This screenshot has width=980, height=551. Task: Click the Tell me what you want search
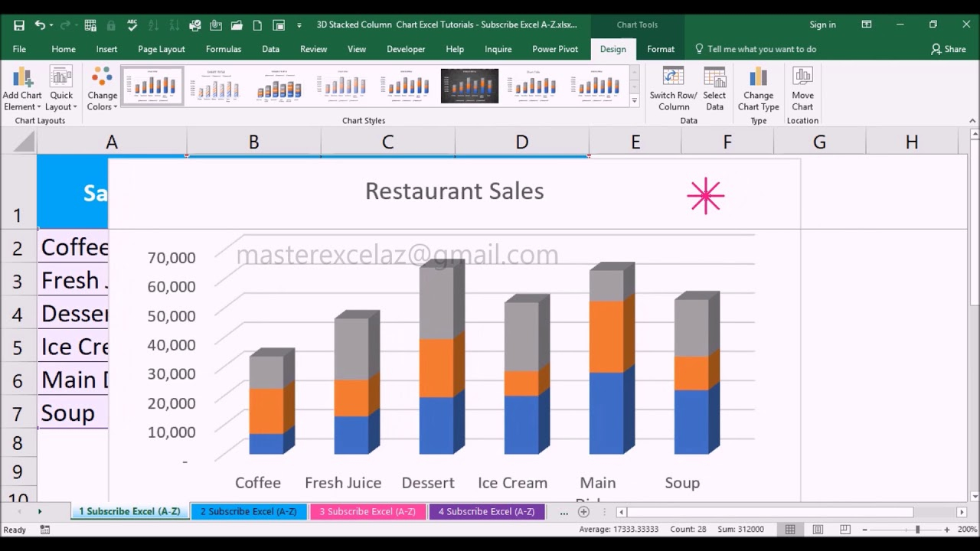(x=755, y=49)
